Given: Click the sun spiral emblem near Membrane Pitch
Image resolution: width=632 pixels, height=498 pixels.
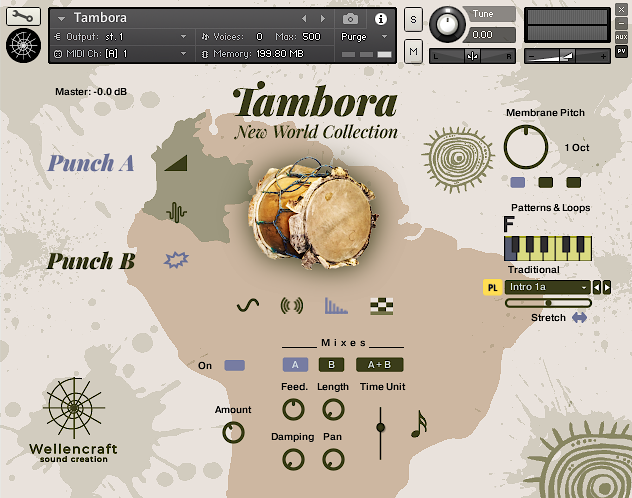Looking at the screenshot, I should 458,160.
